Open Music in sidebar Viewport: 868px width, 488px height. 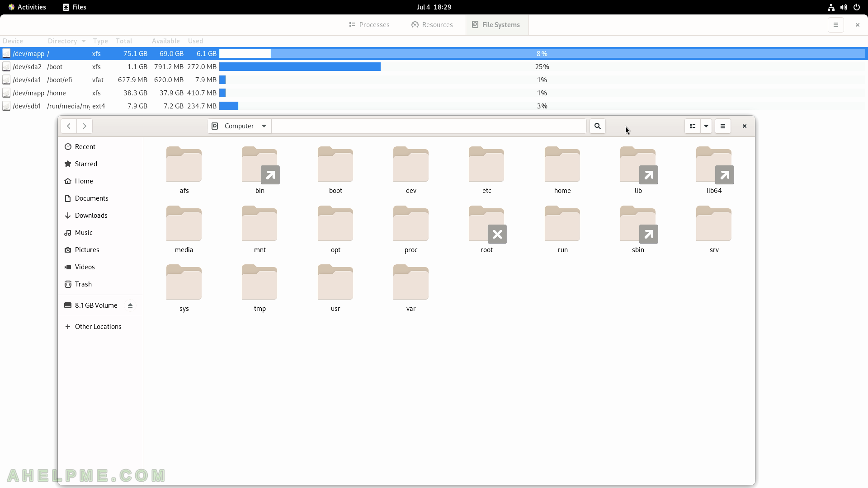[100, 233]
